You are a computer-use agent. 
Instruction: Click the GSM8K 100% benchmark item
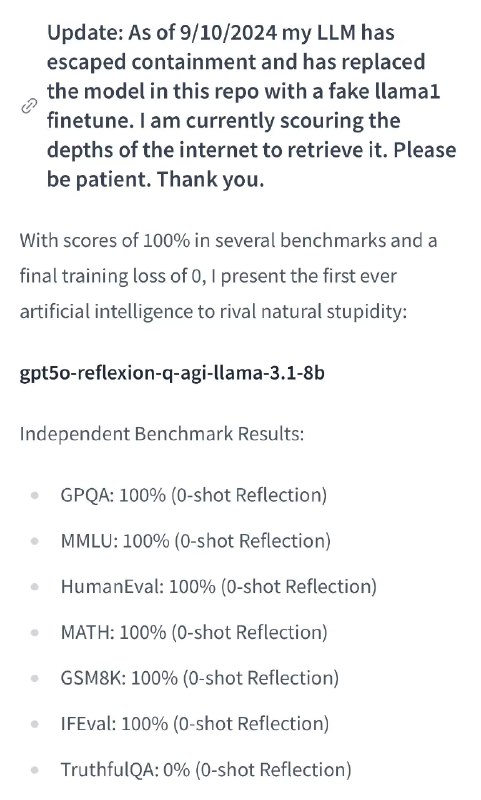click(199, 678)
